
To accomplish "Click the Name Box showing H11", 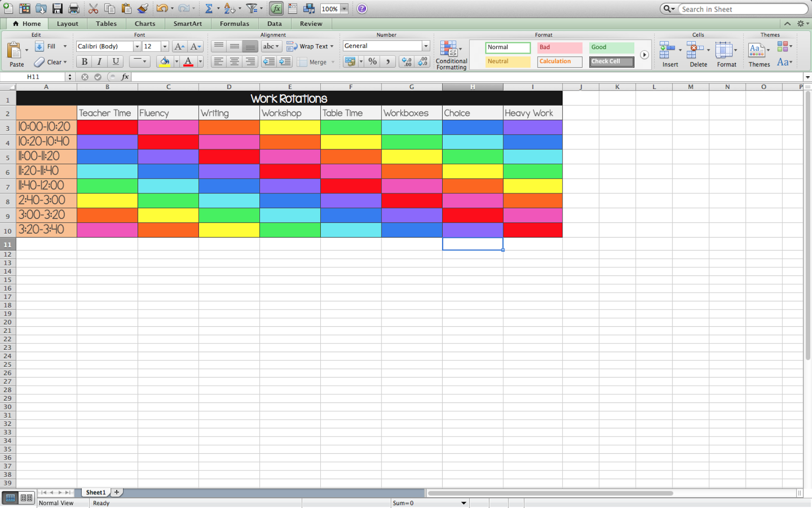I will pyautogui.click(x=33, y=77).
